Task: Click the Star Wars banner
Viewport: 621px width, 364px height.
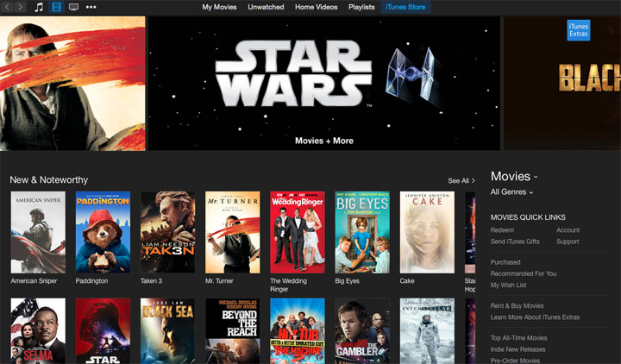Action: (x=323, y=84)
